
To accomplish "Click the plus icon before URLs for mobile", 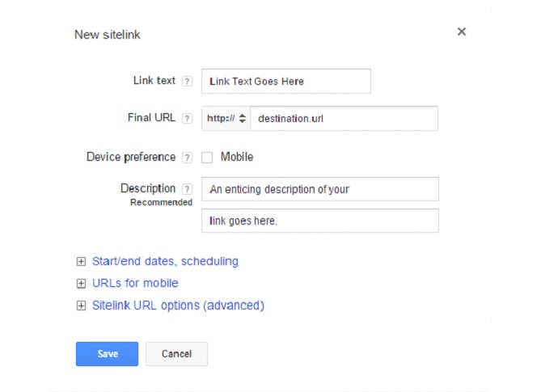I will pos(80,284).
